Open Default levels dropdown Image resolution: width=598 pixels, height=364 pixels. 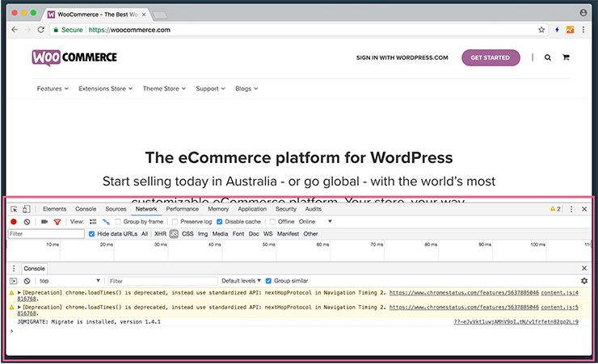(x=241, y=281)
